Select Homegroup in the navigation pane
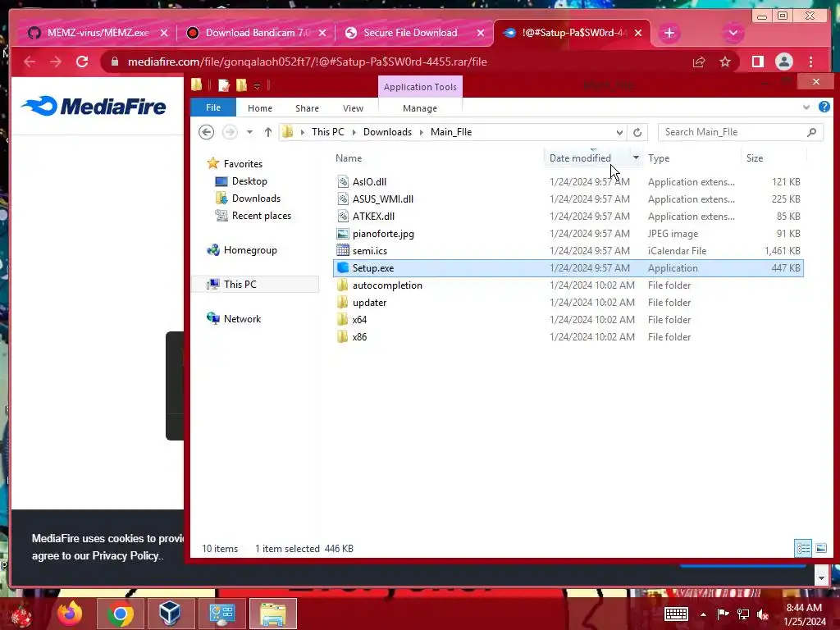 pyautogui.click(x=250, y=249)
